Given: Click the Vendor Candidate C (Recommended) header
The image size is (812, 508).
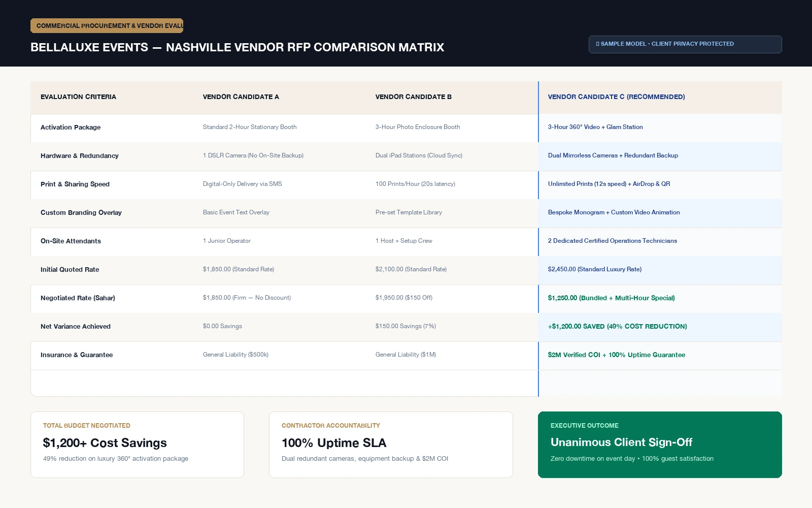Looking at the screenshot, I should pos(616,97).
